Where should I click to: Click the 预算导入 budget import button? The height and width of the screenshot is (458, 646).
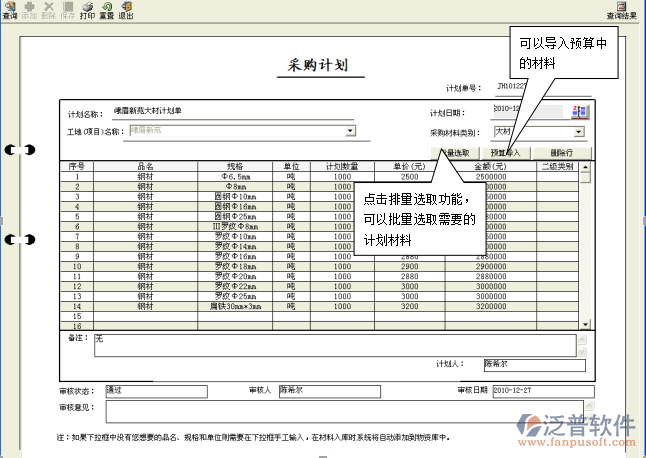pyautogui.click(x=506, y=153)
